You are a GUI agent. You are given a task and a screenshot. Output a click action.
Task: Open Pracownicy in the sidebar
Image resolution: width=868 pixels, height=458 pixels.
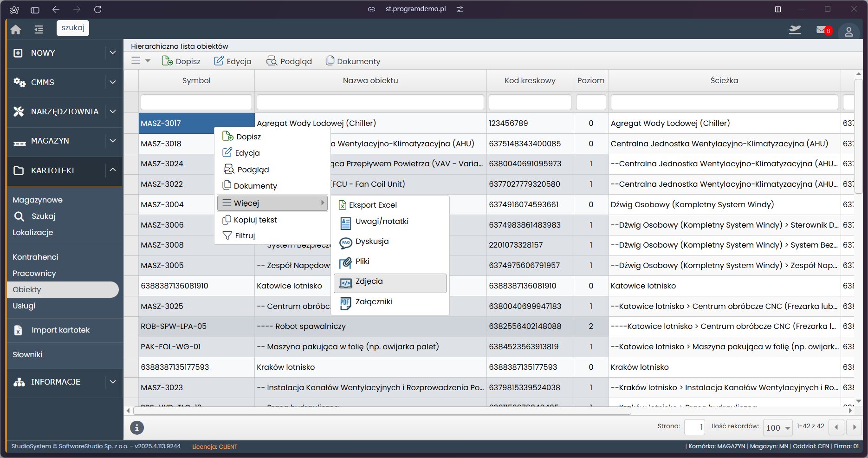[34, 273]
